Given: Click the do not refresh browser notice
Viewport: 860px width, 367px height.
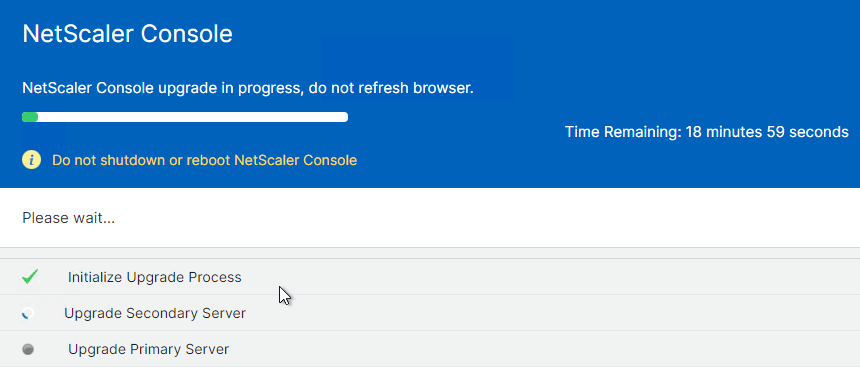Looking at the screenshot, I should (x=391, y=88).
